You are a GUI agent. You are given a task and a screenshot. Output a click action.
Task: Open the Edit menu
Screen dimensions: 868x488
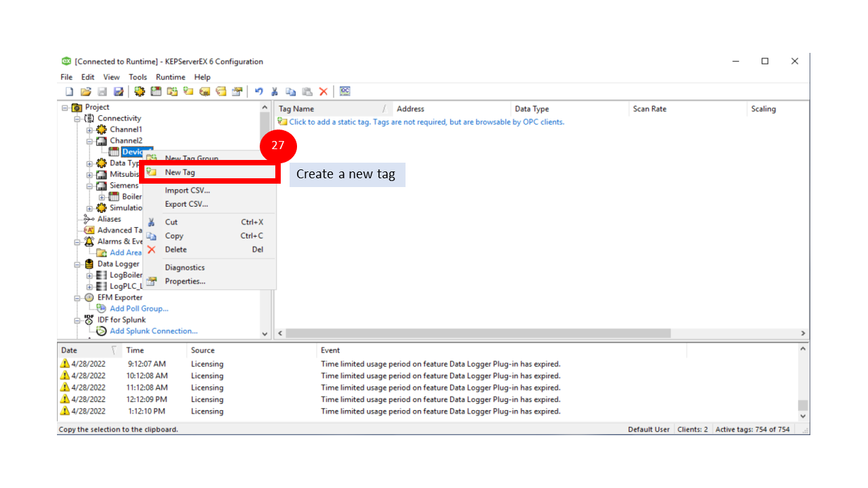pos(88,77)
